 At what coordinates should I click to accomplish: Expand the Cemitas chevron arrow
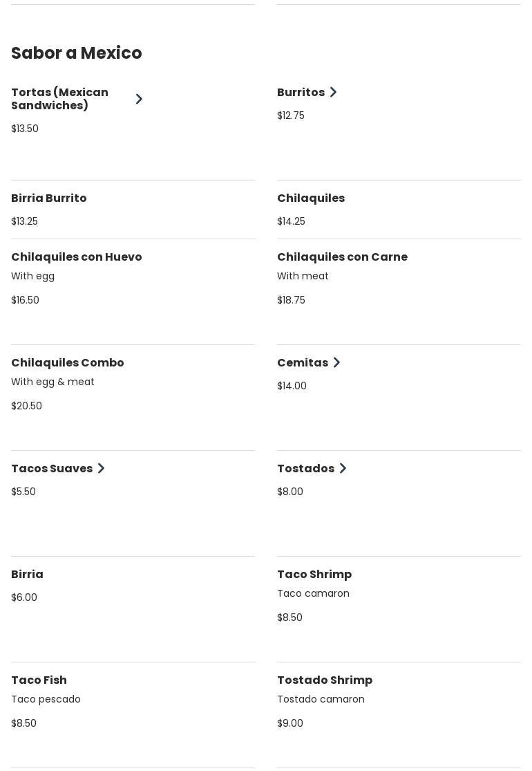click(336, 362)
